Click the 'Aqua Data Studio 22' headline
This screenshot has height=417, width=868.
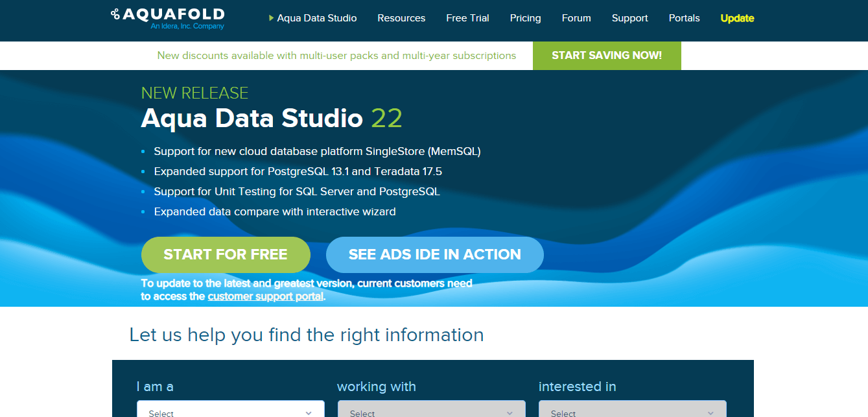[272, 119]
